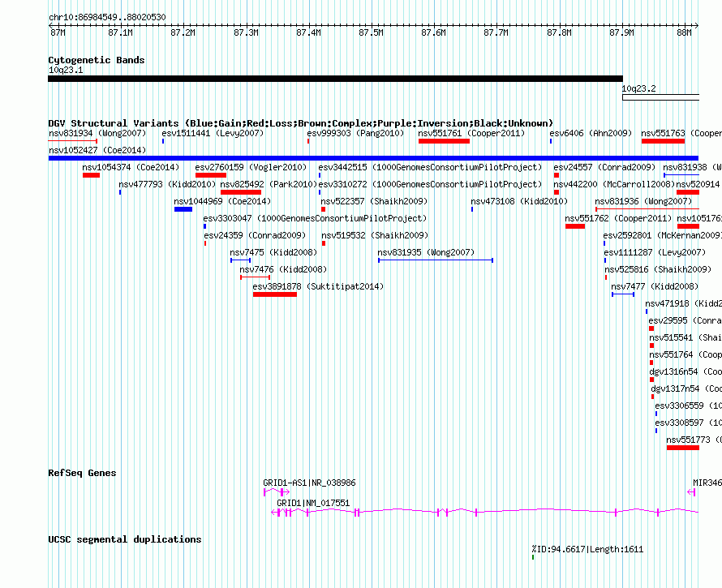This screenshot has width=722, height=588.
Task: Select the esv3310272 variant label
Action: (x=430, y=184)
